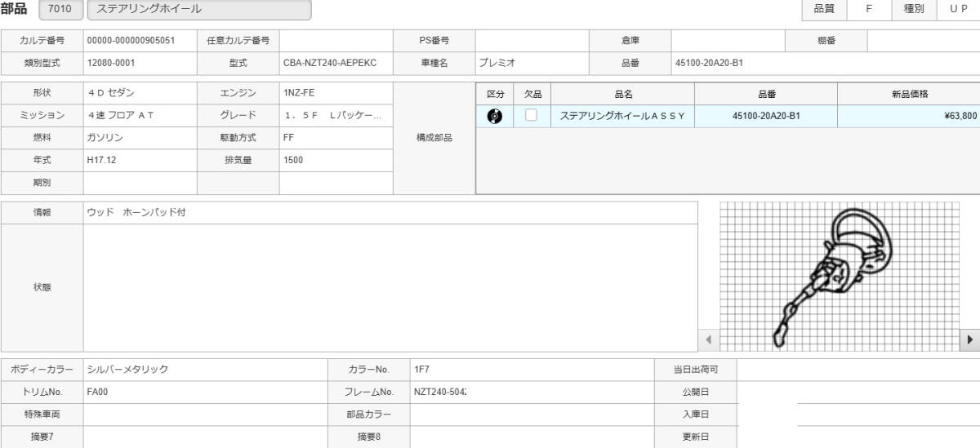980x448 pixels.
Task: Select header 品番 value 45100-20A20-B1
Action: (x=826, y=63)
